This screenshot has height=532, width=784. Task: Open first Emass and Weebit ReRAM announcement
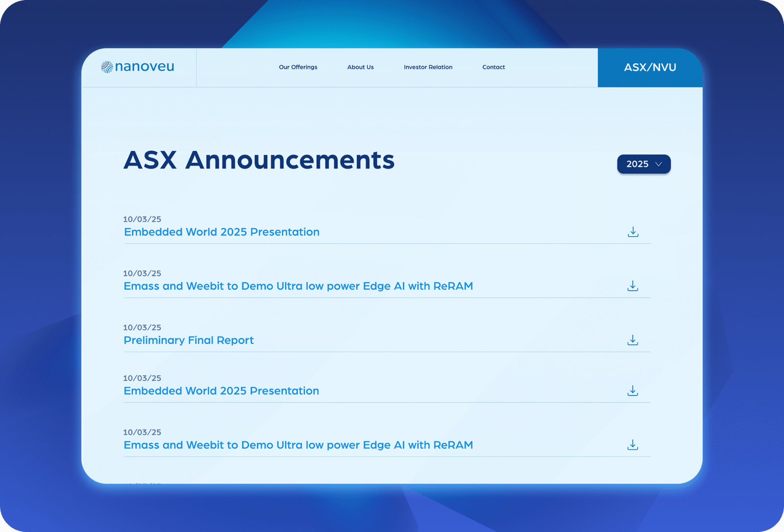(x=298, y=286)
